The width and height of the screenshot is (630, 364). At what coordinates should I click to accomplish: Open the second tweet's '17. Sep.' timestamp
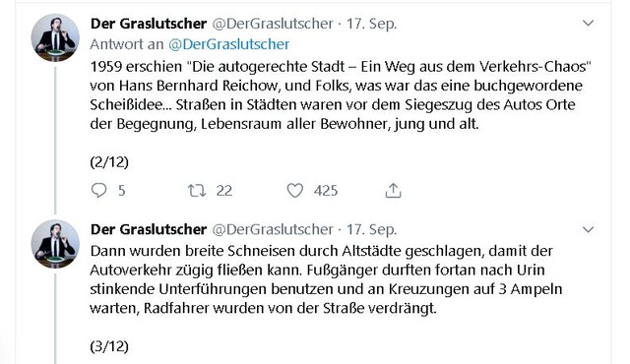click(372, 229)
